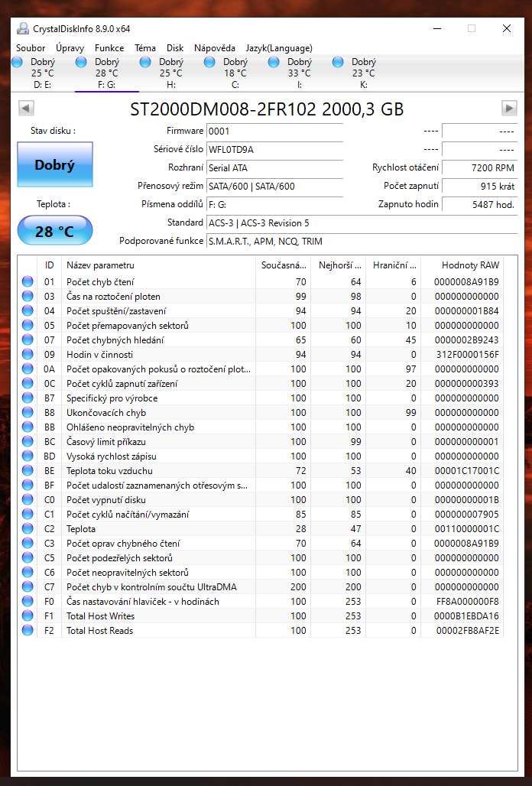Select the C: disk tab at 18 °C
The height and width of the screenshot is (786, 532).
pyautogui.click(x=235, y=73)
